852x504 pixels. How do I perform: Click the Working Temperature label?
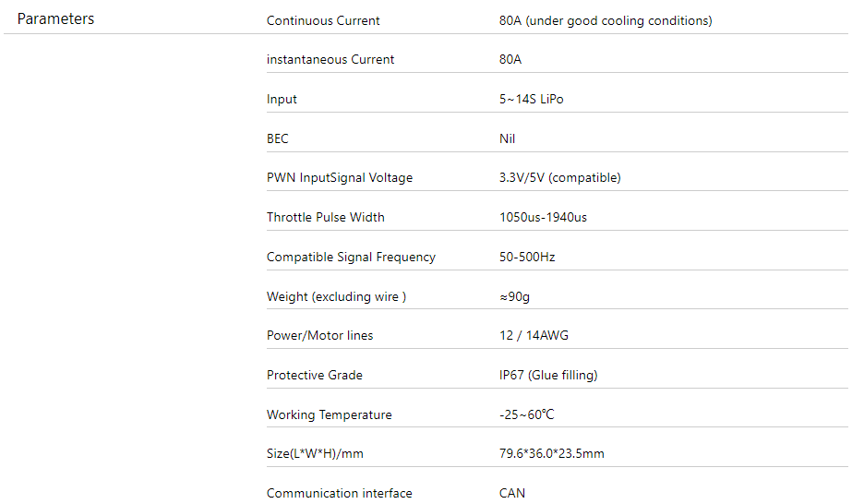(x=329, y=414)
